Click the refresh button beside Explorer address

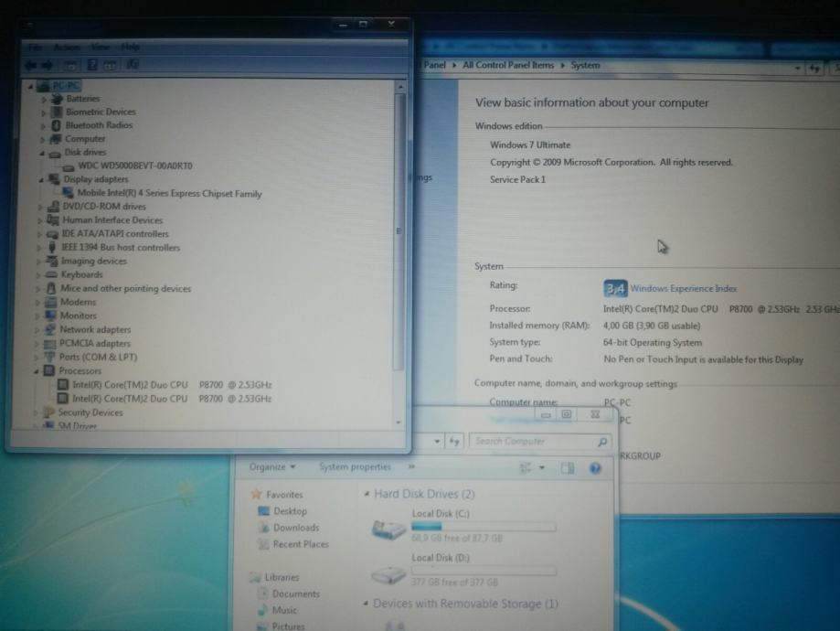point(454,441)
